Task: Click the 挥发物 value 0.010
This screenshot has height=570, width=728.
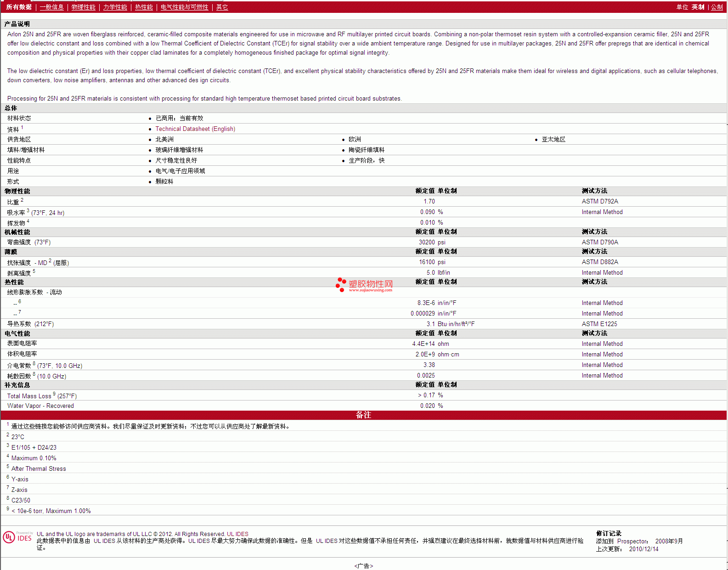Action: point(428,223)
